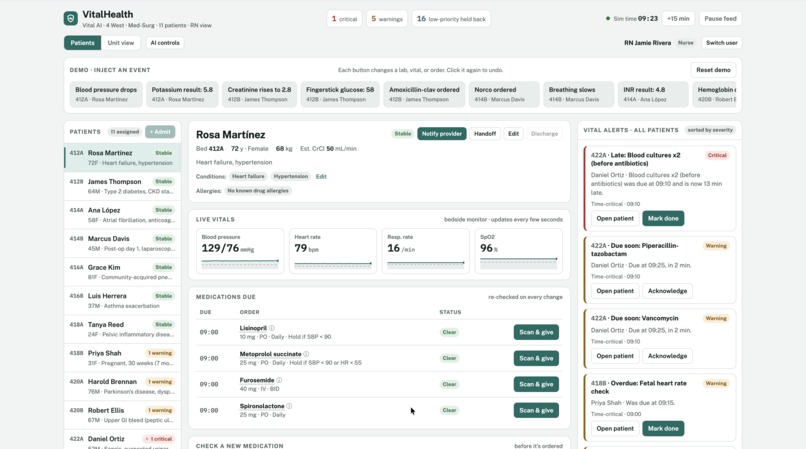Scan & give Lisinopril
Image resolution: width=806 pixels, height=449 pixels.
pos(536,332)
